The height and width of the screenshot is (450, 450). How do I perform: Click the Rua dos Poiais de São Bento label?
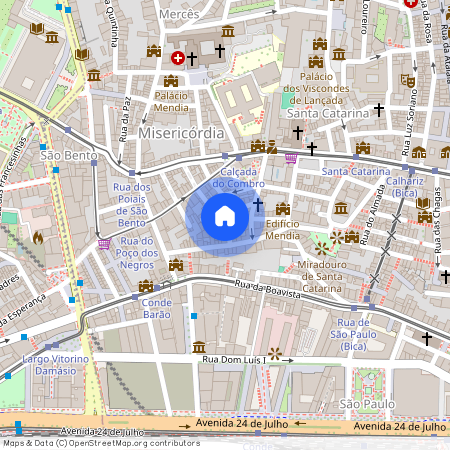click(132, 205)
